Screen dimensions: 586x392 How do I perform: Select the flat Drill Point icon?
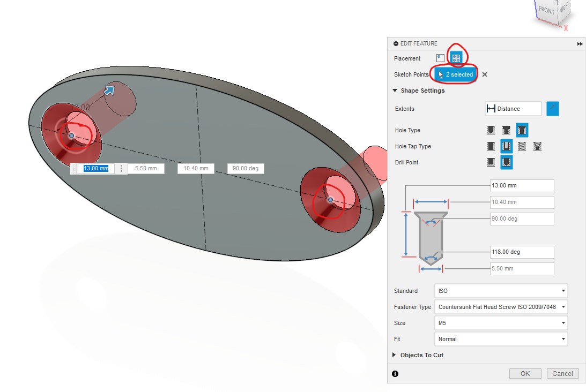(491, 162)
